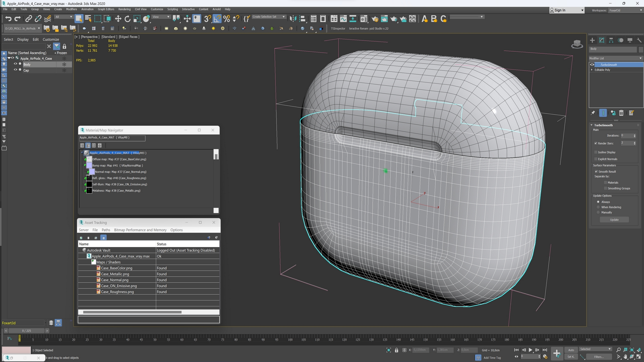Open the Utilities wrench panel tab
The image size is (644, 362).
639,40
